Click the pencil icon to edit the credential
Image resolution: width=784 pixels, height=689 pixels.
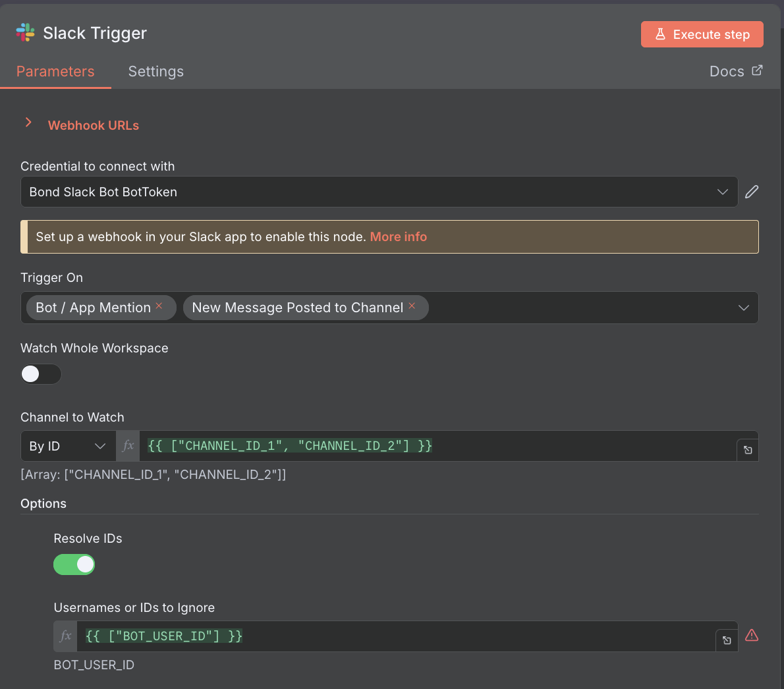click(752, 192)
